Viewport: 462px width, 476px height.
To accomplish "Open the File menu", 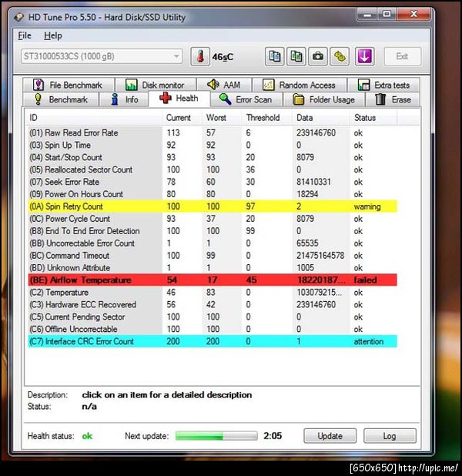I will 25,35.
